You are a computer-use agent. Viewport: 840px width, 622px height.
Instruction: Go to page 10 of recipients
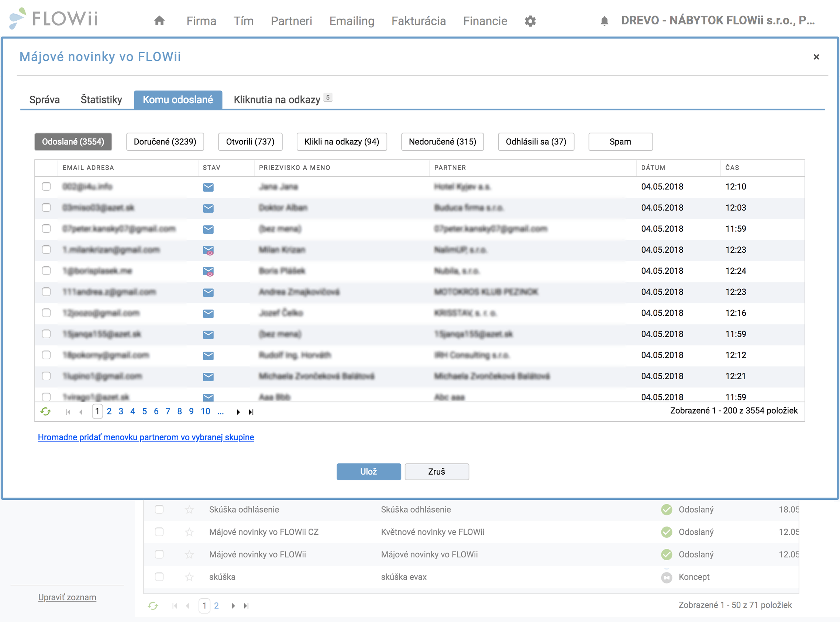206,411
